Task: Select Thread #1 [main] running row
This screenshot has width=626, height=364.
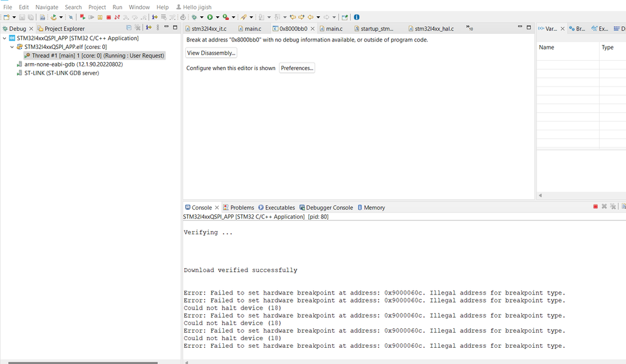Action: pos(94,56)
